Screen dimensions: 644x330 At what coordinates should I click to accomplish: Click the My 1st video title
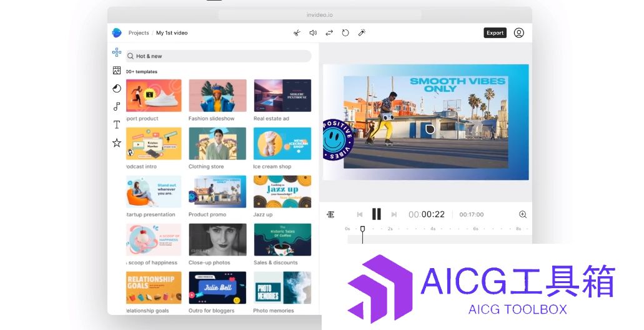(x=172, y=33)
